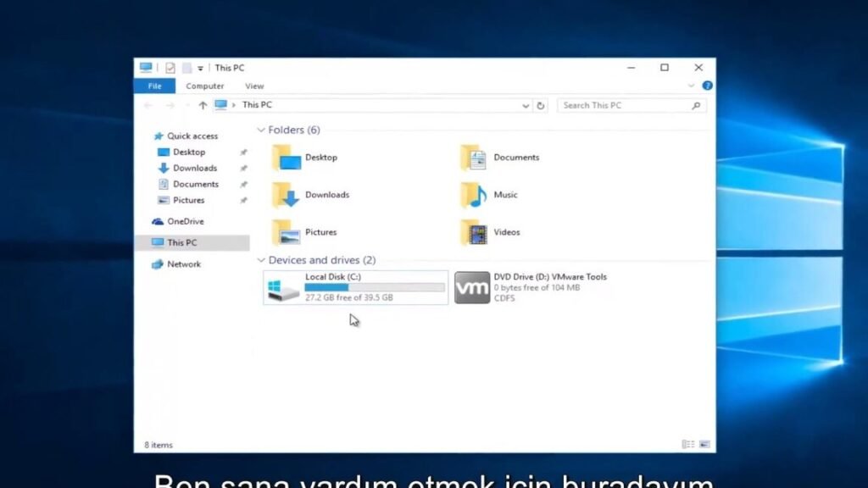This screenshot has width=868, height=488.
Task: Select Pictures in the navigation pane
Action: 188,200
